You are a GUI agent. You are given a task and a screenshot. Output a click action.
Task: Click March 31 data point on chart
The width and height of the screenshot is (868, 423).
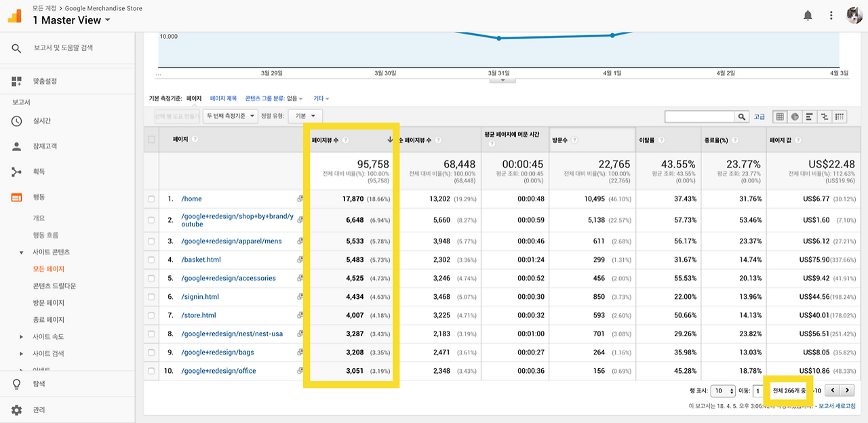pyautogui.click(x=499, y=38)
